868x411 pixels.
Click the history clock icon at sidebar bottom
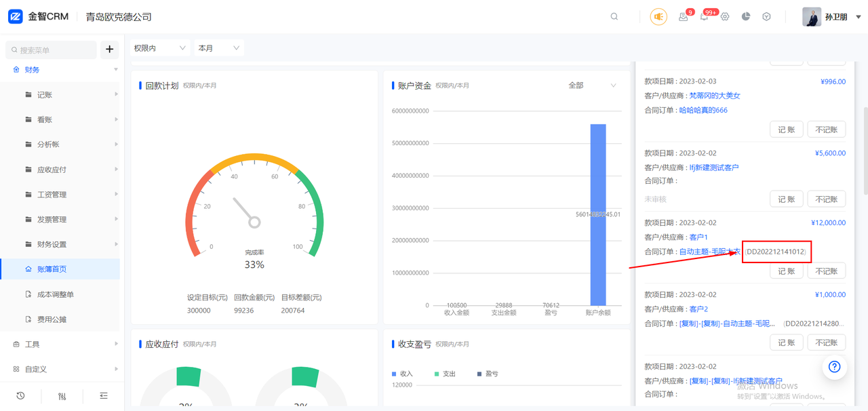(20, 396)
